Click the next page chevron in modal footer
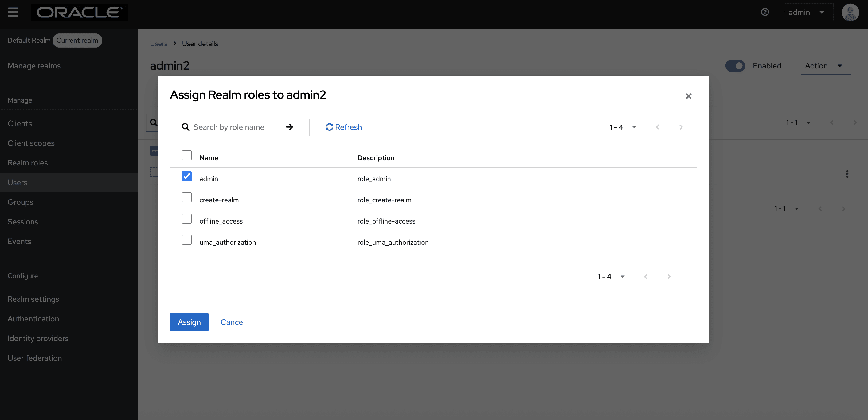 669,276
